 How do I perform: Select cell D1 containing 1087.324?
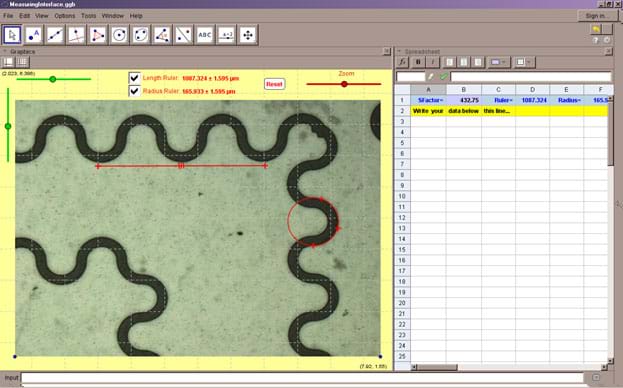532,100
